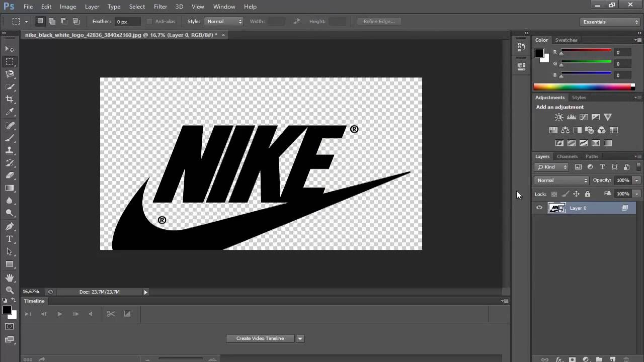Toggle Lock image pixels brush icon
644x362 pixels.
565,194
